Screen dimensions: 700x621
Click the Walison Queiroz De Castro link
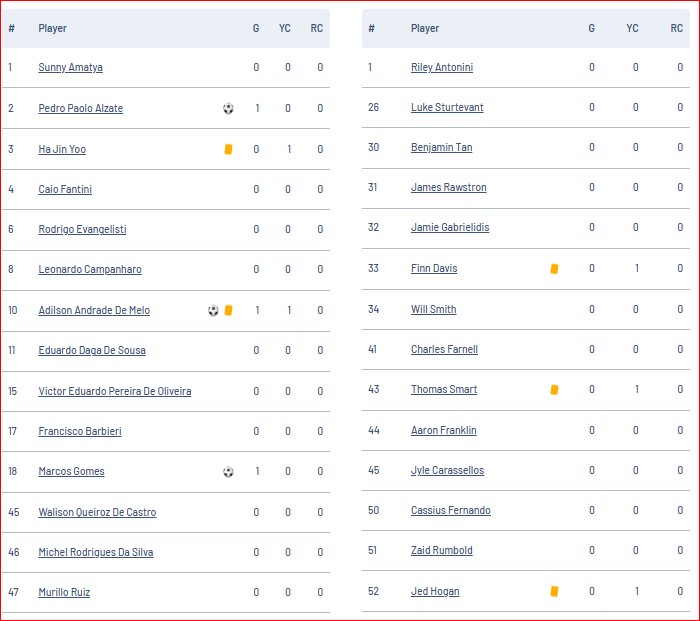click(97, 512)
